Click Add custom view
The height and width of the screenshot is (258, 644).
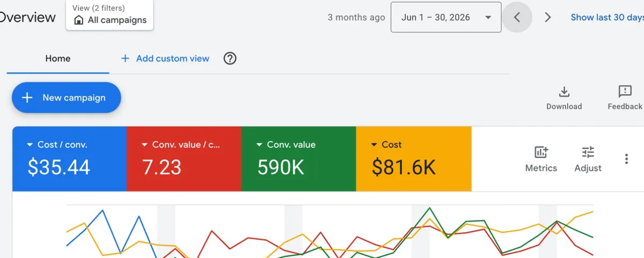[165, 58]
